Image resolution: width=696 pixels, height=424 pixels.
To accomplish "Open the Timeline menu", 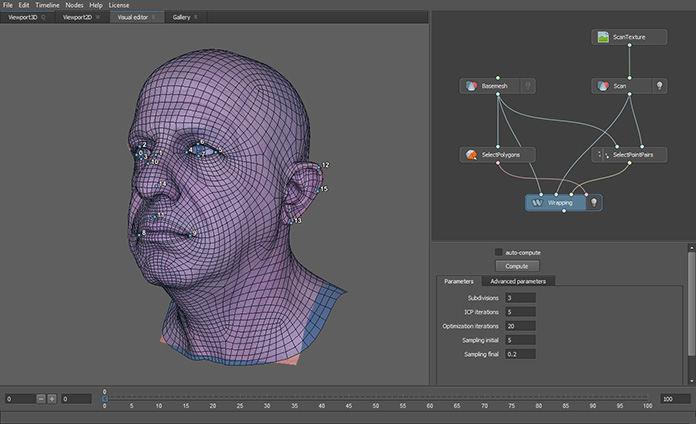I will point(47,5).
